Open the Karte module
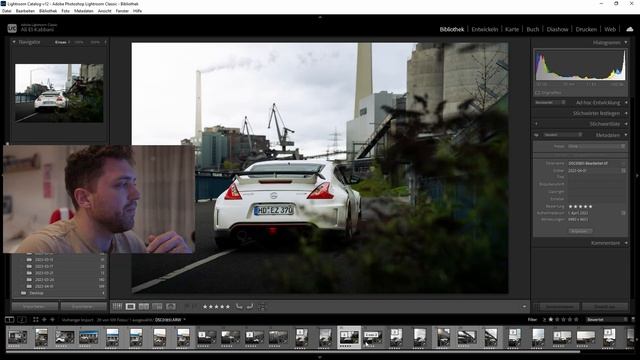640x360 pixels. pos(512,29)
